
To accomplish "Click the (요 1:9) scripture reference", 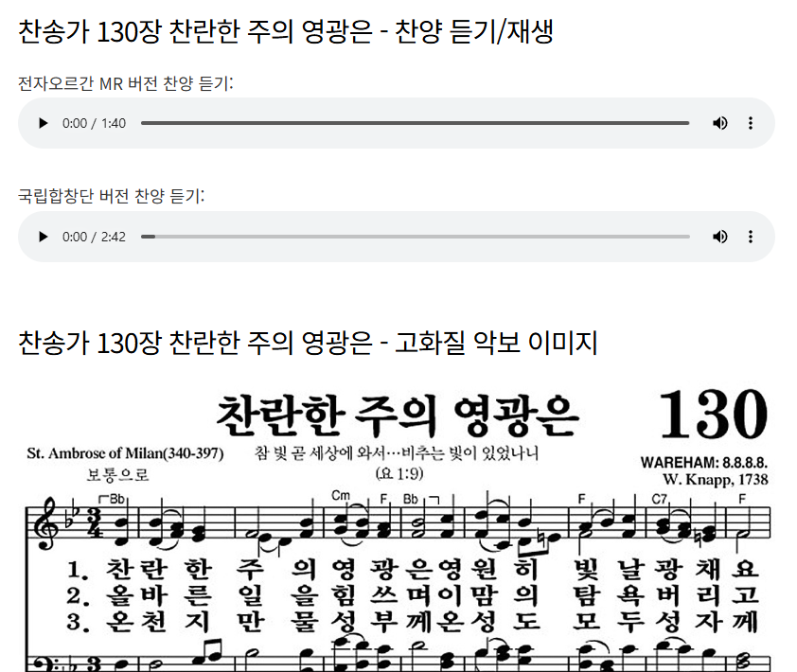I will pos(399,474).
